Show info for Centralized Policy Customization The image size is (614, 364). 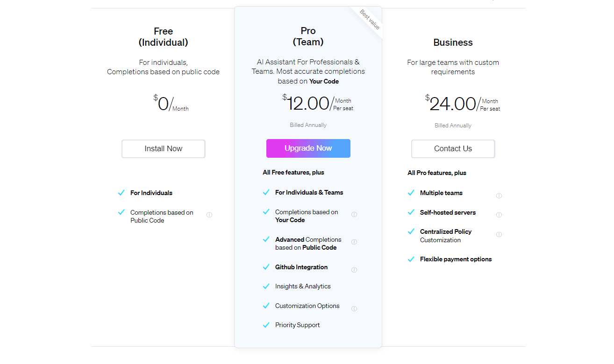[x=499, y=234]
